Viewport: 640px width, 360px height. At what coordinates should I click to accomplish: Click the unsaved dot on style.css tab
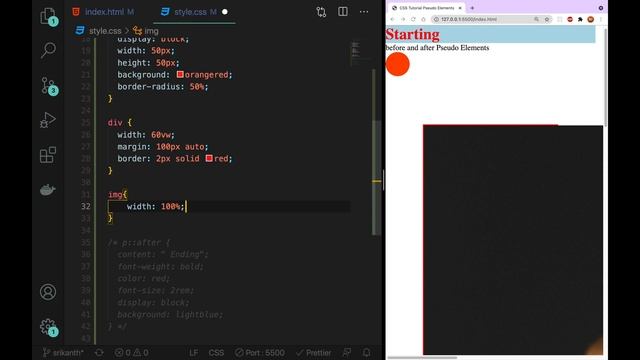[224, 12]
